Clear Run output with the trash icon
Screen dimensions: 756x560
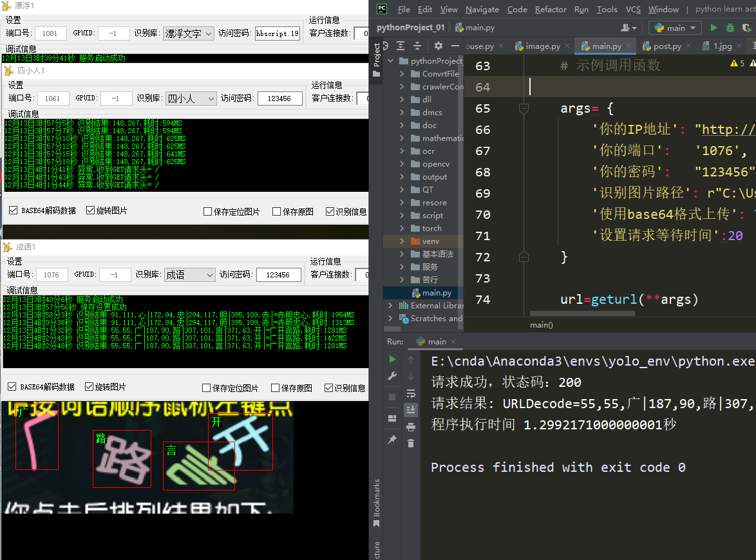pyautogui.click(x=410, y=443)
